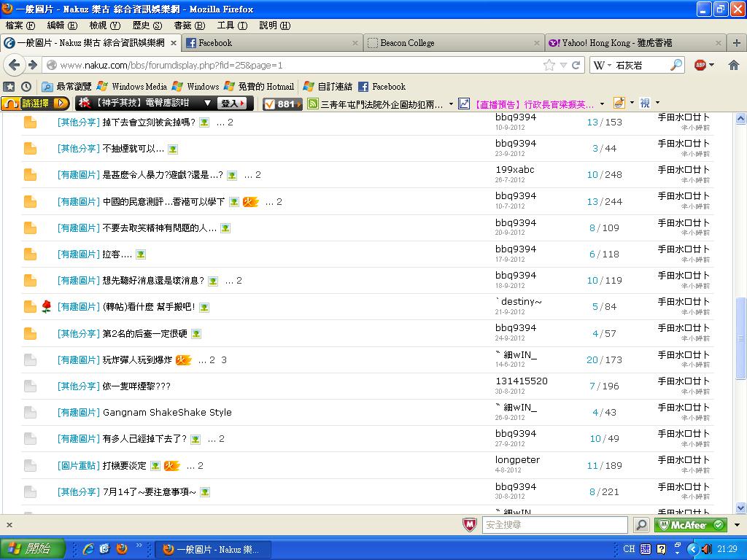Viewport: 747px width, 560px height.
Task: Open the 工具 (T) menu
Action: point(232,26)
